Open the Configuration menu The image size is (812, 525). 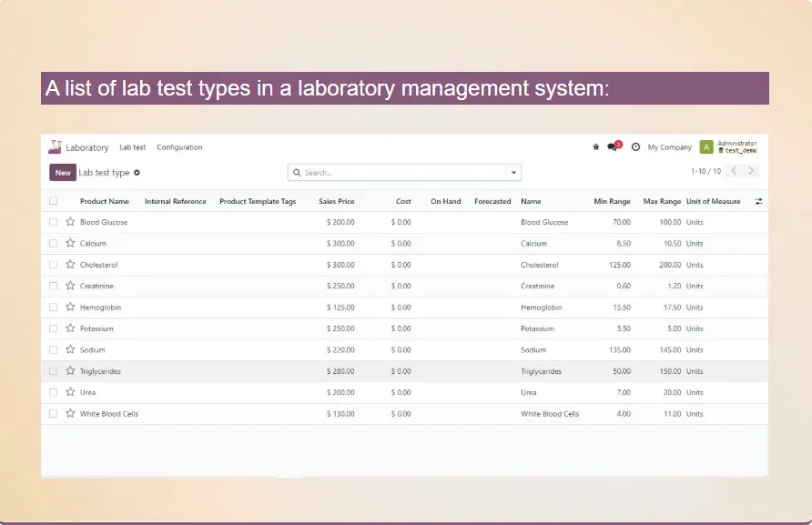(179, 147)
